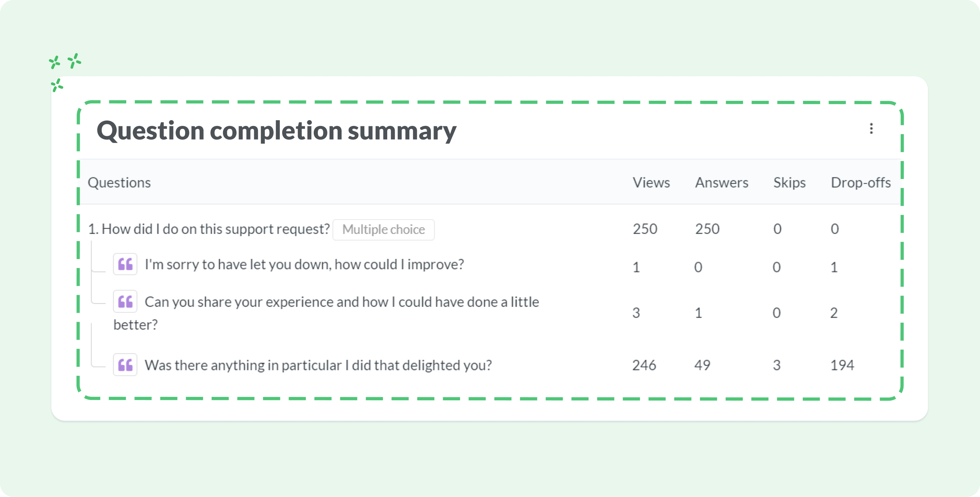Open 'Was there anything in particular' question

click(x=318, y=365)
